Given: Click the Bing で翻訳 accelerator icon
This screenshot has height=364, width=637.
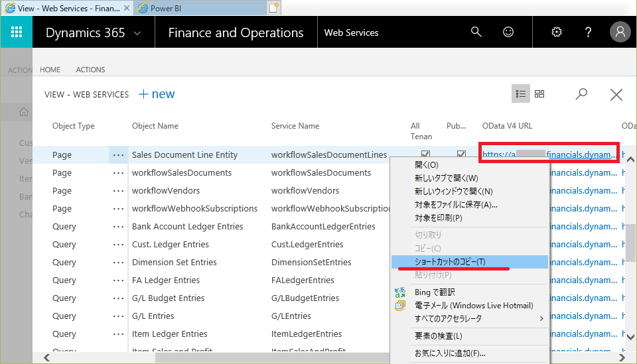Looking at the screenshot, I should (400, 292).
